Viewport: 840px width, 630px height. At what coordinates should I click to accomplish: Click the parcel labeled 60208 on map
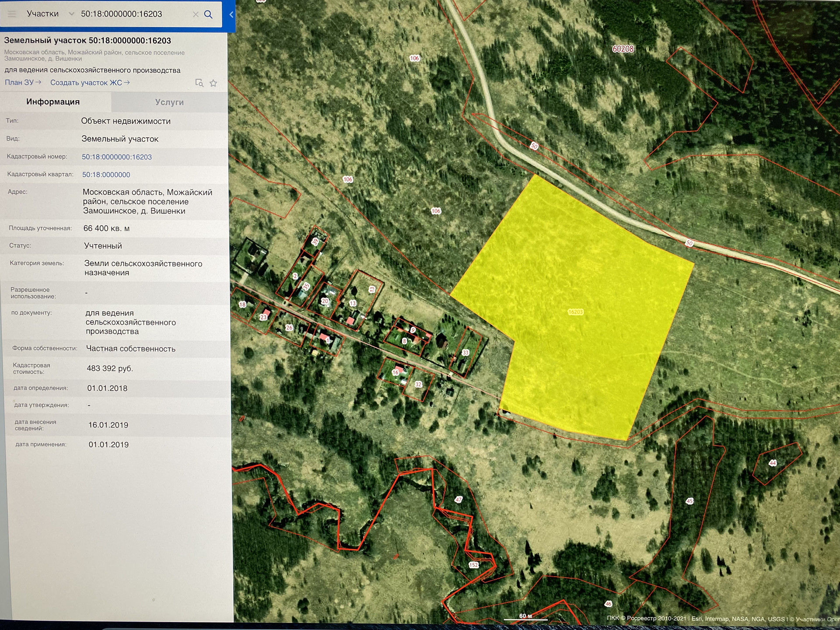pyautogui.click(x=623, y=49)
